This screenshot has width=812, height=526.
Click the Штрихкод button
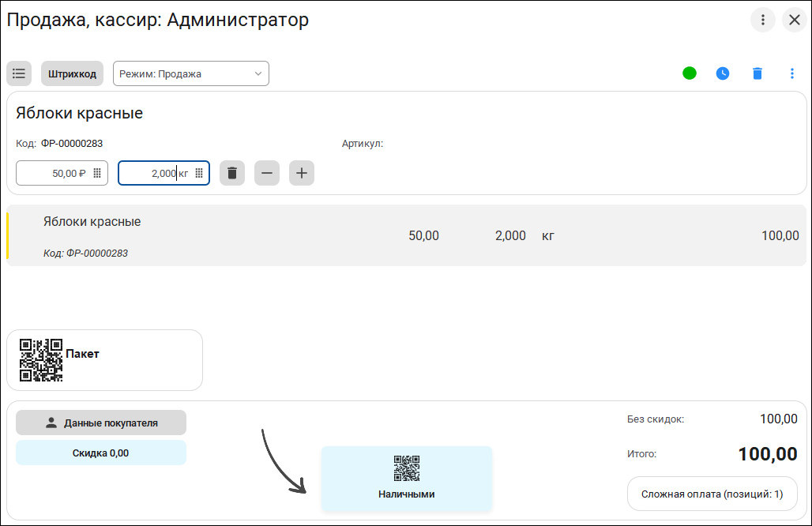pyautogui.click(x=72, y=73)
